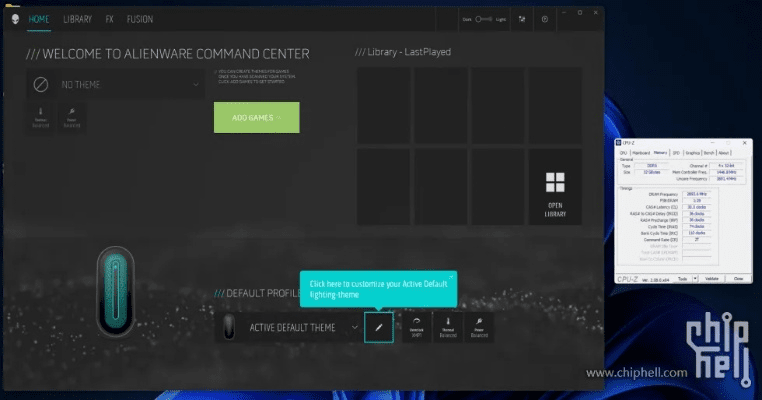762x400 pixels.
Task: Open the settings icon beside Dark/Light switch
Action: (x=520, y=19)
